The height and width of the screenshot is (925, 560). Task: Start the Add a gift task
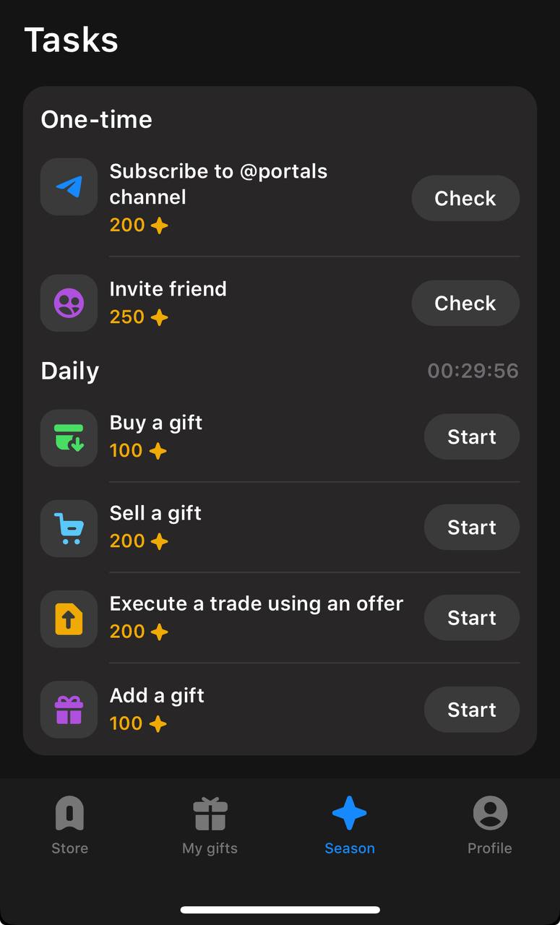click(x=472, y=710)
